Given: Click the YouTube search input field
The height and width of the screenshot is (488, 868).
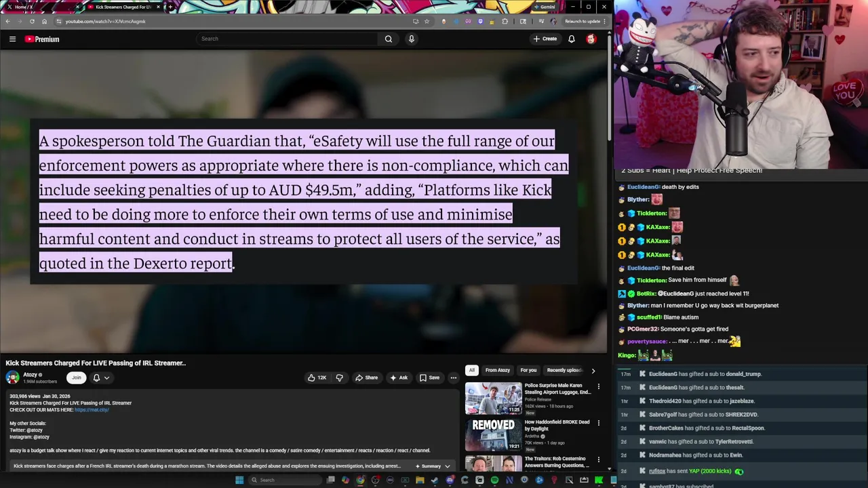Looking at the screenshot, I should pyautogui.click(x=287, y=39).
